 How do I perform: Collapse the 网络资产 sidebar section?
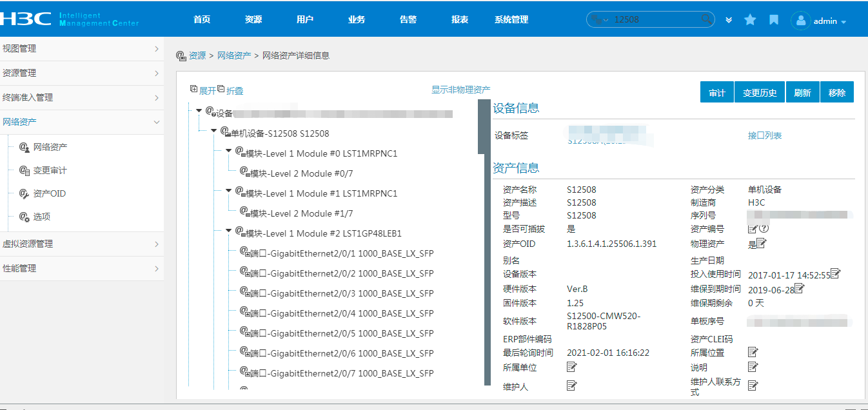tap(82, 122)
